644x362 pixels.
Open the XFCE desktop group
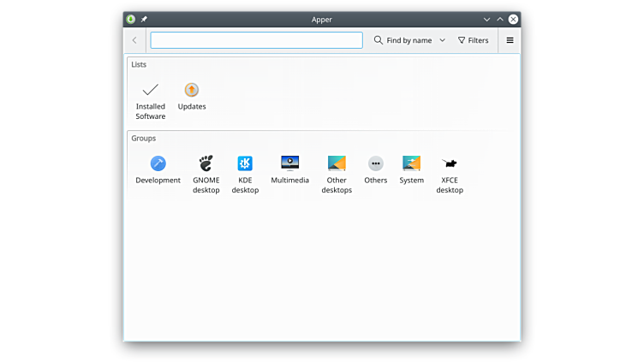pos(450,174)
